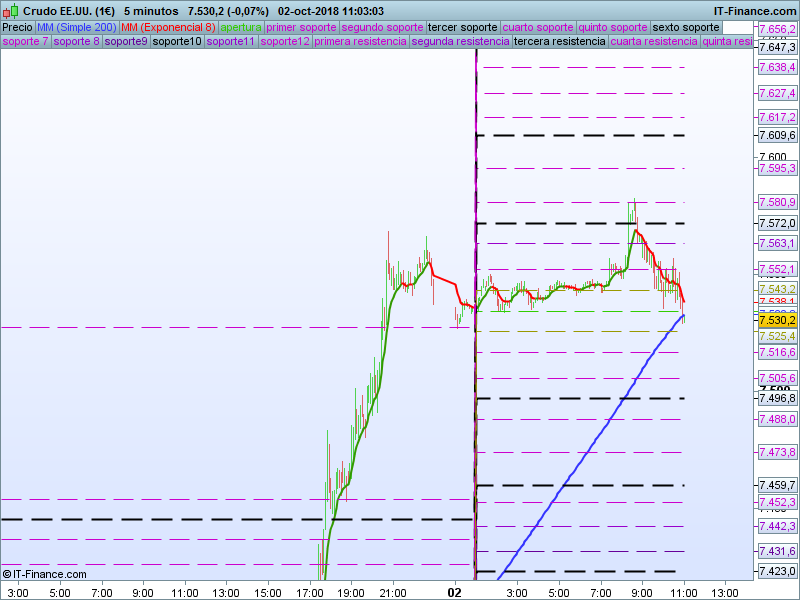Click the 7.496,8 price level label
Screen dimensions: 800x600
pyautogui.click(x=777, y=398)
